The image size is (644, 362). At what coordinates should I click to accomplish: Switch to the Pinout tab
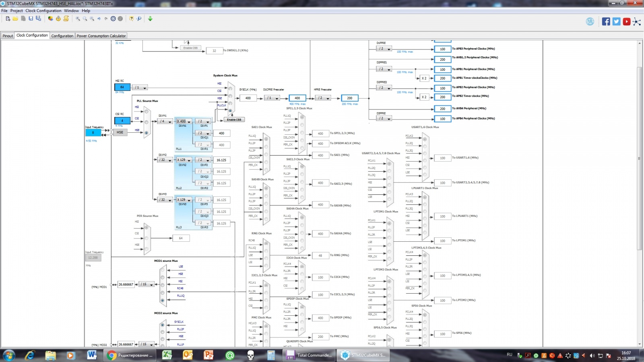[x=8, y=36]
